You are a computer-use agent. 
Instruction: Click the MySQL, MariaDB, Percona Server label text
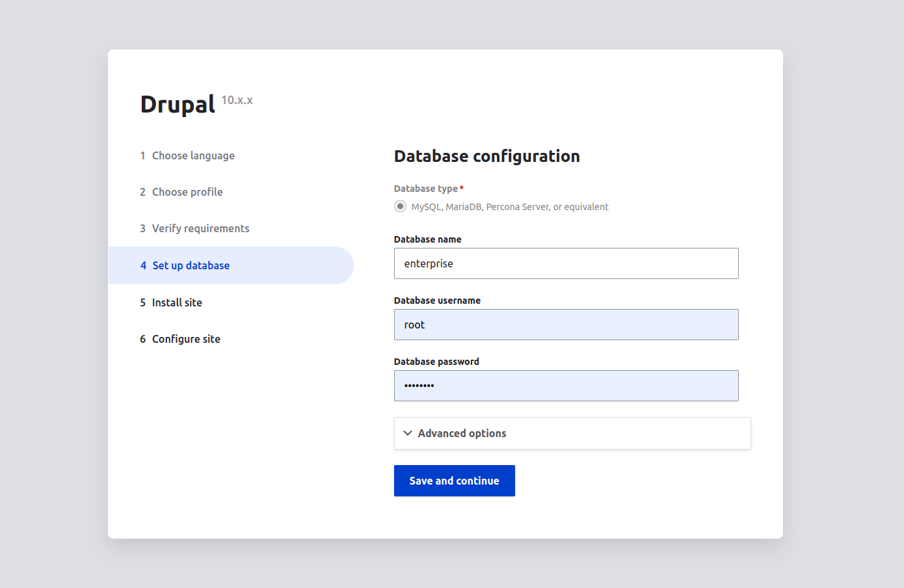click(509, 207)
